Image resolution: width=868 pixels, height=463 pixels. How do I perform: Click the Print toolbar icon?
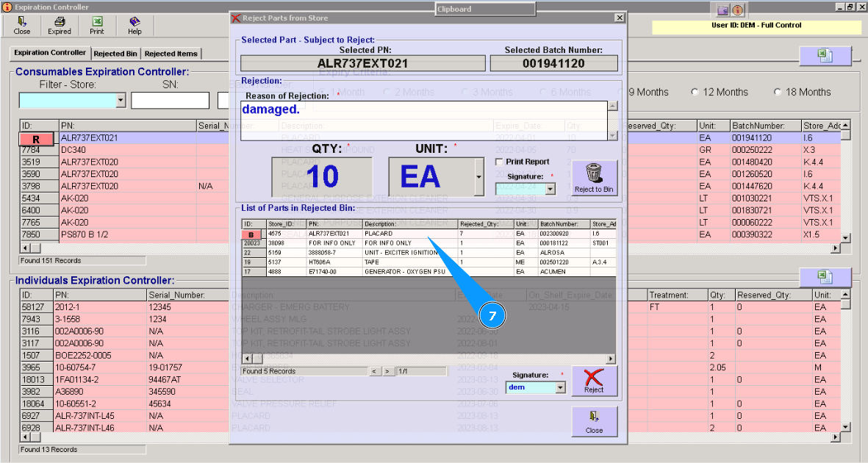97,26
